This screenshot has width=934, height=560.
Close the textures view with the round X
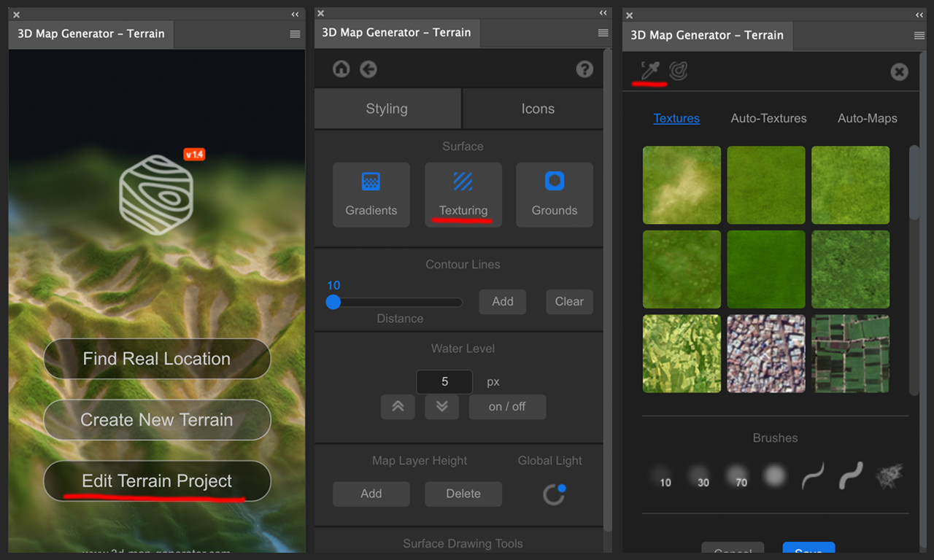point(899,71)
